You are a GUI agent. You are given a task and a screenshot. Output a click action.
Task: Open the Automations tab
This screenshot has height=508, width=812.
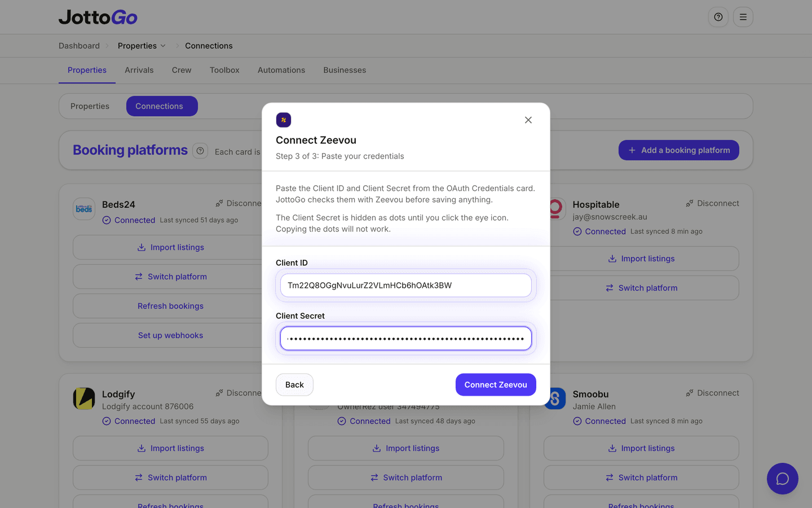281,70
